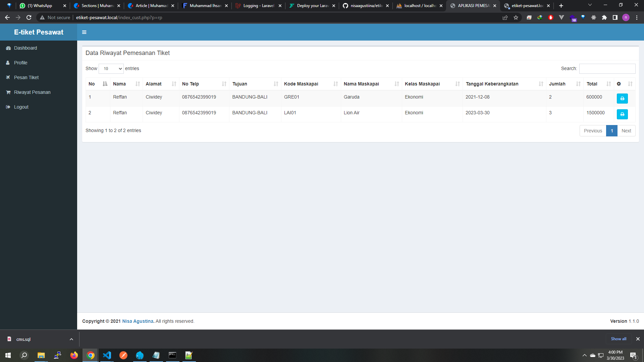Image resolution: width=644 pixels, height=362 pixels.
Task: Sort table by Kode Maskapai column
Action: 311,84
